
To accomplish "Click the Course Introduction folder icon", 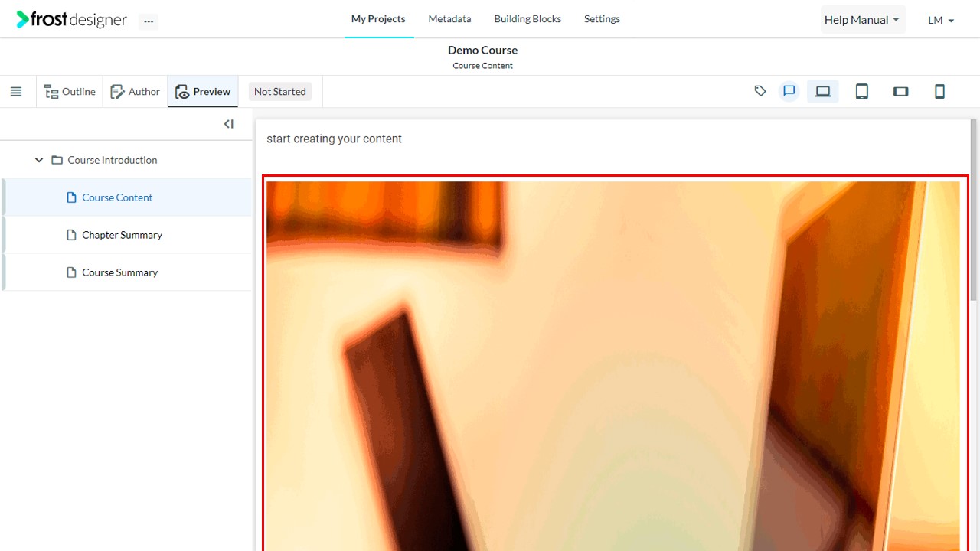I will [x=57, y=160].
